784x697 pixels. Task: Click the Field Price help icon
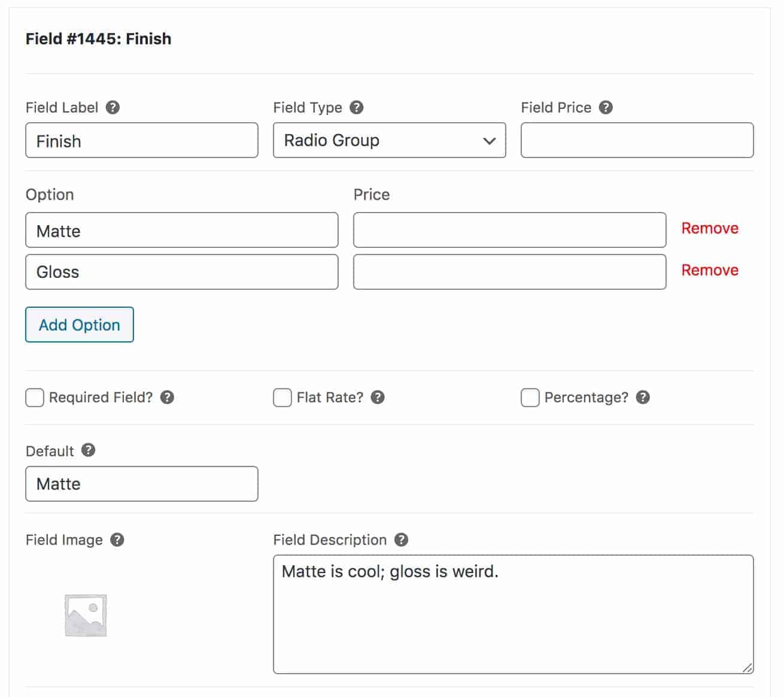coord(606,107)
